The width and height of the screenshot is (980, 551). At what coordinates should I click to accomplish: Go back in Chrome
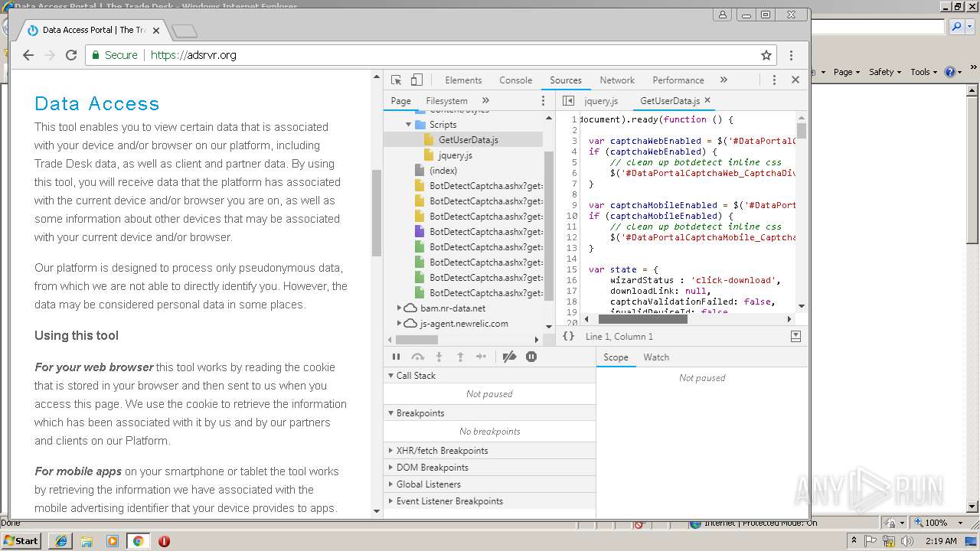point(28,55)
